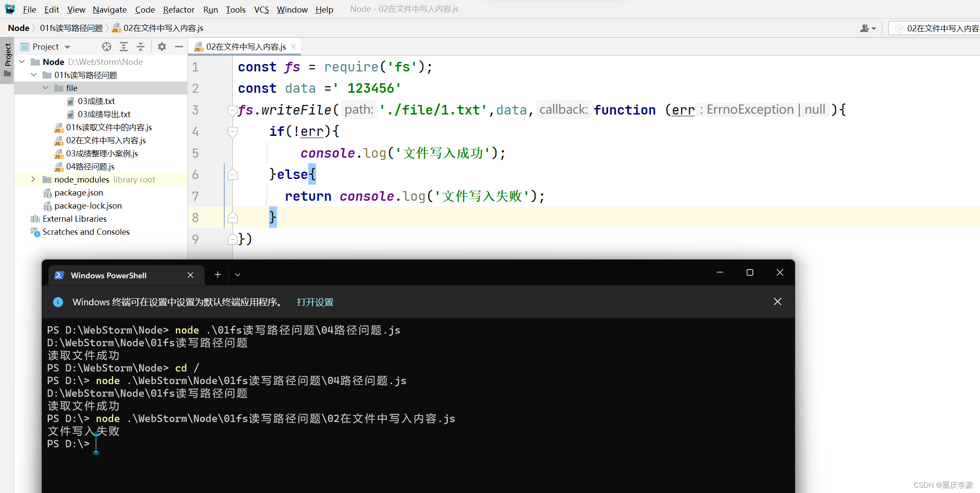This screenshot has width=980, height=493.
Task: Click the 02在文件中写入内容.js breadcrumb
Action: coord(158,28)
